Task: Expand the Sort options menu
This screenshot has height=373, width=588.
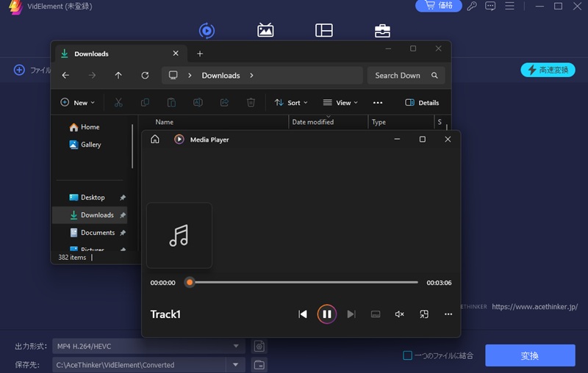Action: (291, 103)
